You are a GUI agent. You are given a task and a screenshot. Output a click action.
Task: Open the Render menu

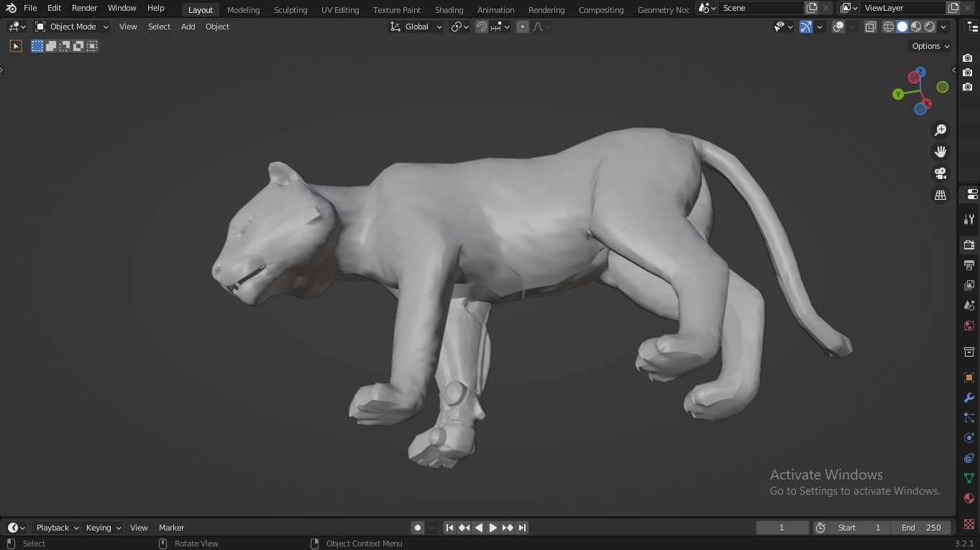click(85, 8)
